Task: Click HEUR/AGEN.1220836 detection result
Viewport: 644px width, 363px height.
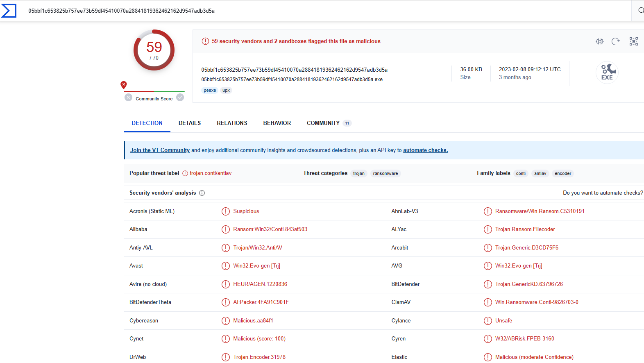Action: pyautogui.click(x=260, y=284)
